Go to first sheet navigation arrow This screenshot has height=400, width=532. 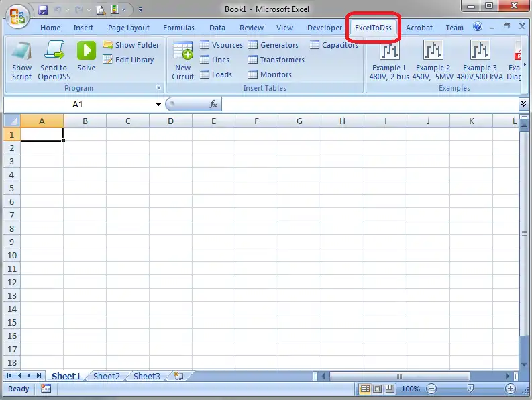pos(9,376)
